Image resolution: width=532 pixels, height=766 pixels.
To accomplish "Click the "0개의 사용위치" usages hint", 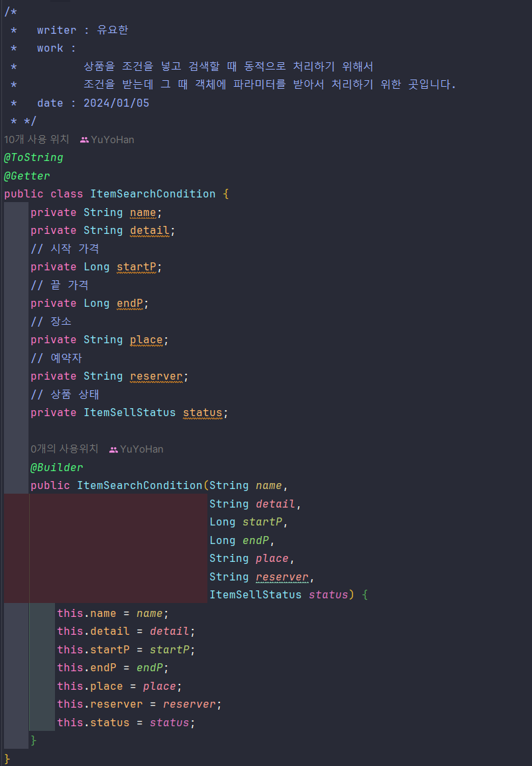I will point(64,449).
